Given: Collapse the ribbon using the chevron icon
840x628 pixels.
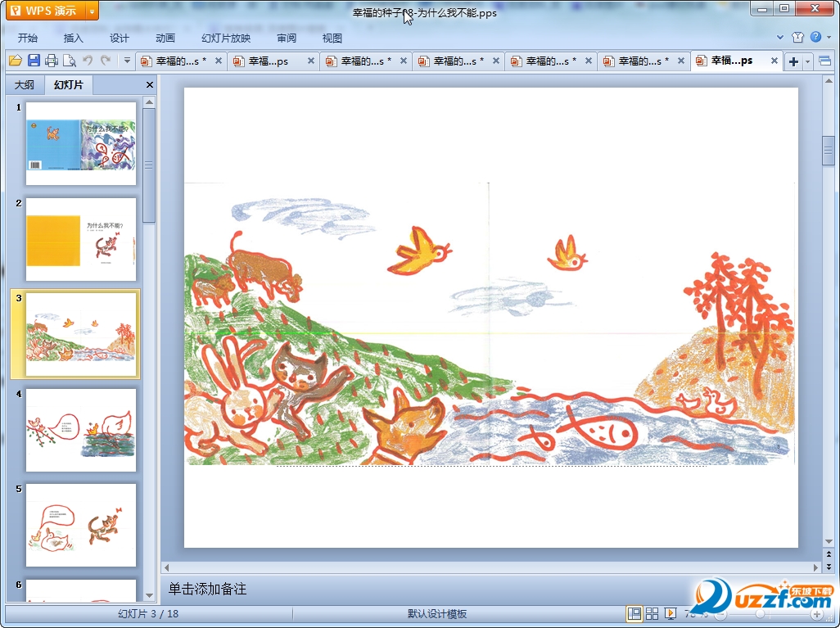Looking at the screenshot, I should pyautogui.click(x=780, y=37).
